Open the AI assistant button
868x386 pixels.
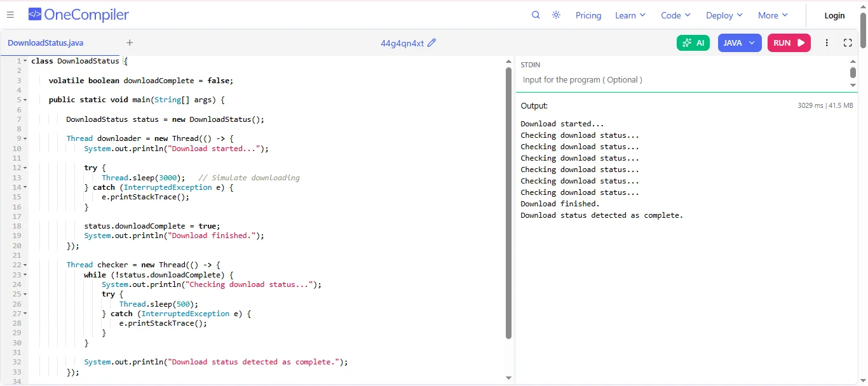tap(693, 43)
